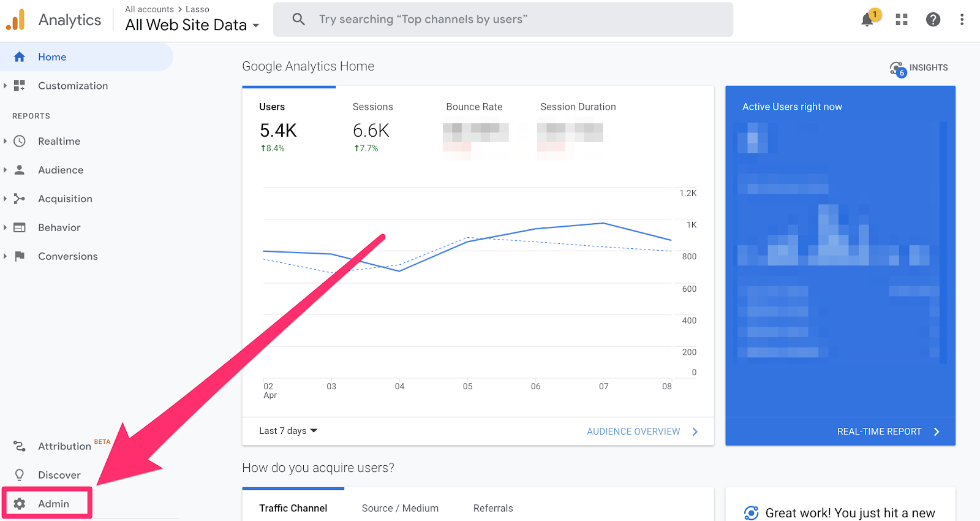Click the All accounts breadcrumb
This screenshot has height=521, width=980.
[149, 9]
